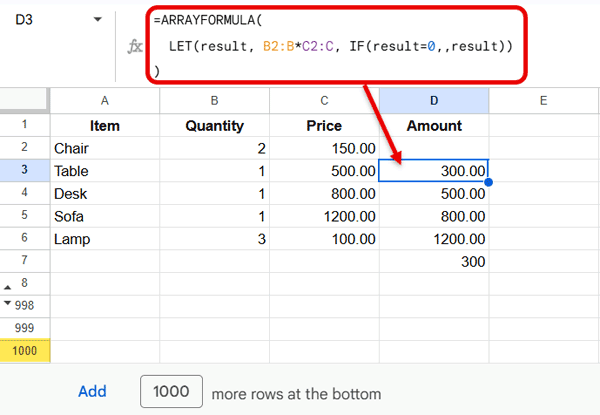600x415 pixels.
Task: Select price cell 100.00
Action: tap(324, 239)
